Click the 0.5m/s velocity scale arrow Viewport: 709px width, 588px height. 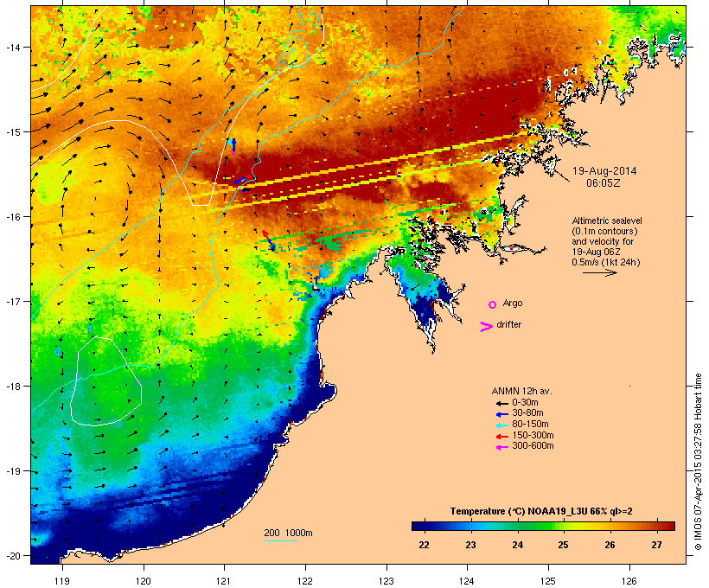click(x=599, y=272)
